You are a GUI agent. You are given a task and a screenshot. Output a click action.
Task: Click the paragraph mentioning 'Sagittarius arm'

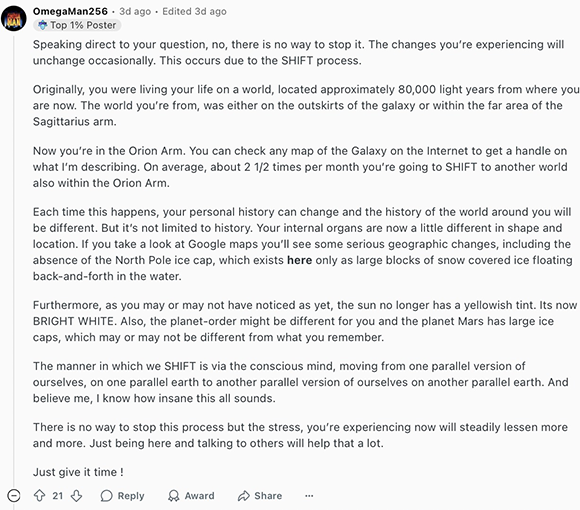pyautogui.click(x=306, y=105)
